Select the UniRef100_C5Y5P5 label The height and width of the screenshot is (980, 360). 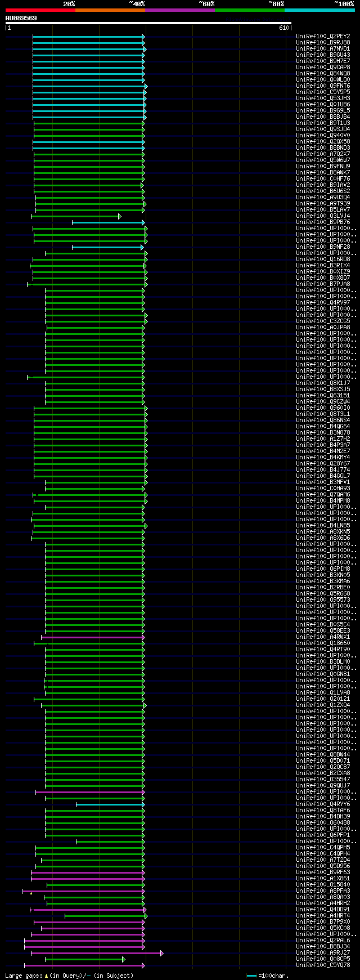click(x=323, y=92)
